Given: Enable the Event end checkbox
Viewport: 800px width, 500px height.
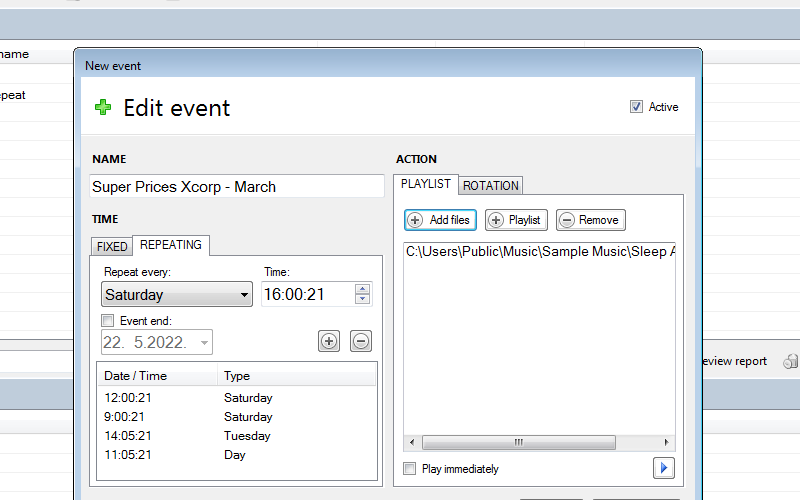Looking at the screenshot, I should [108, 320].
